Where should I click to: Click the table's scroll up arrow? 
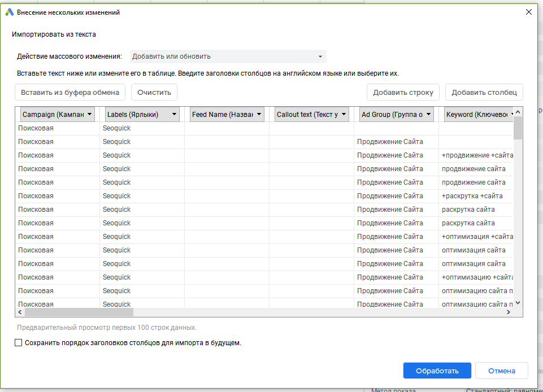[x=518, y=112]
